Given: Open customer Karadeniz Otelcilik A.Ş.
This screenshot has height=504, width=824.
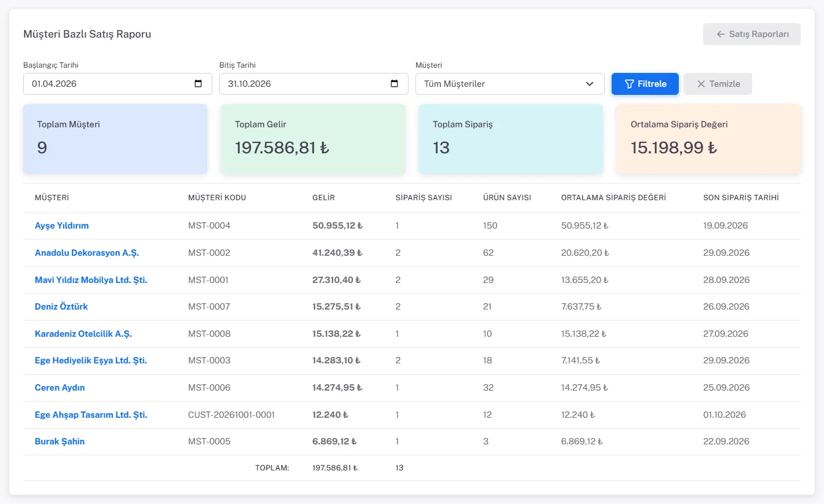Looking at the screenshot, I should coord(83,334).
